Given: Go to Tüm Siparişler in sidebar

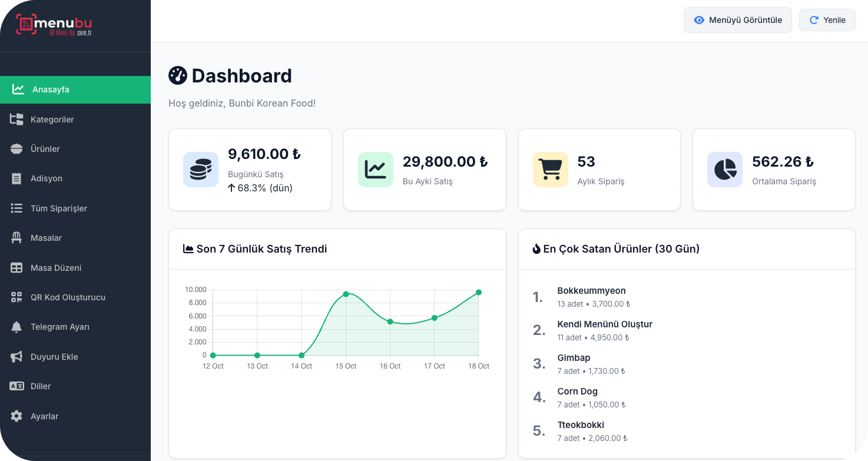Looking at the screenshot, I should pos(59,208).
